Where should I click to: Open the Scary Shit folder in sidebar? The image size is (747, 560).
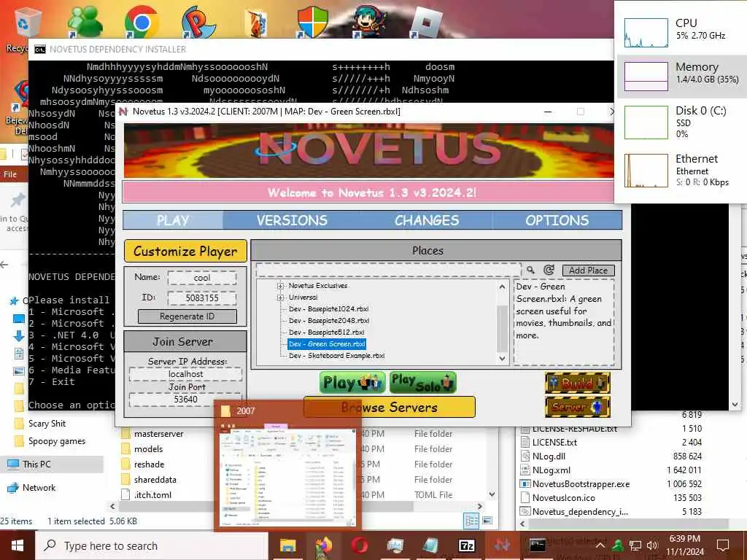point(47,424)
